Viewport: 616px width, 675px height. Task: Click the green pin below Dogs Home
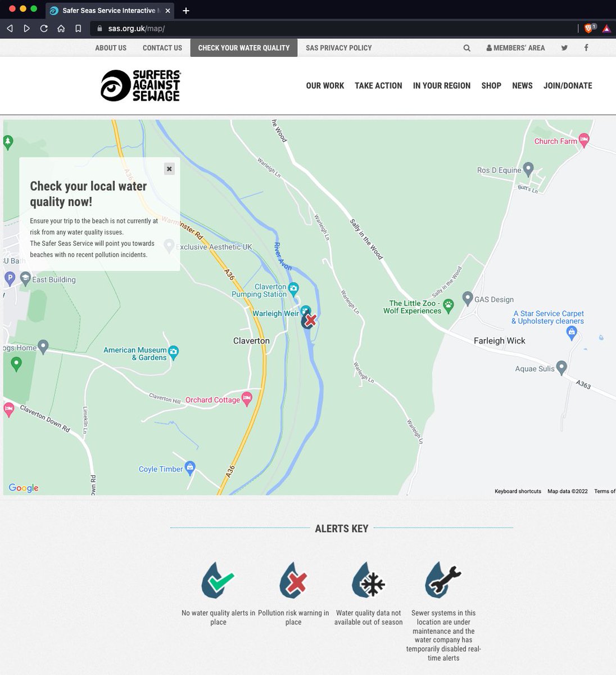click(x=16, y=364)
